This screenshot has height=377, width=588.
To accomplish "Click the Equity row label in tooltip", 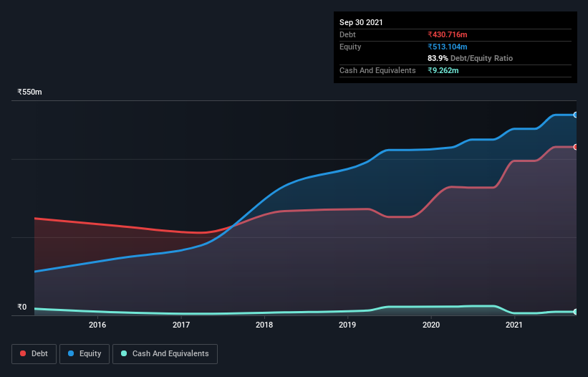I will pos(350,47).
